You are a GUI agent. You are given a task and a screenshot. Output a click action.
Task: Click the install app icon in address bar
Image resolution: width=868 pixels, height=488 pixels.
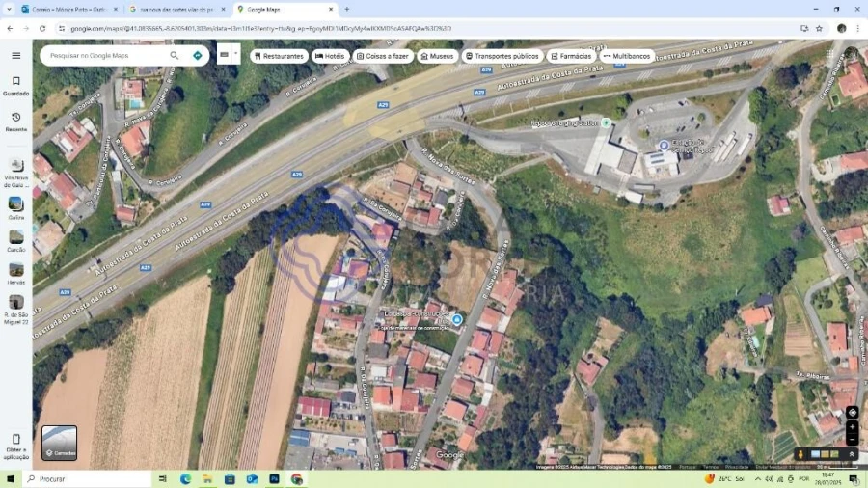click(803, 28)
